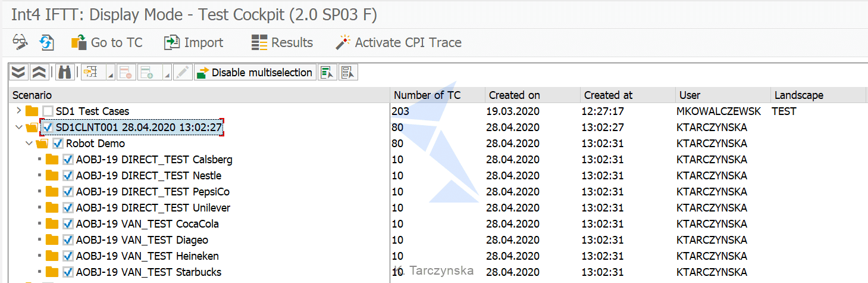Click the Number of TC column header
The image size is (868, 283).
pos(427,95)
